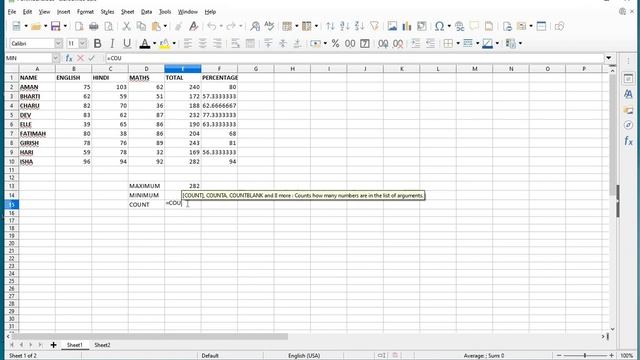640x360 pixels.
Task: Cancel formula entry with red X
Action: tap(80, 58)
